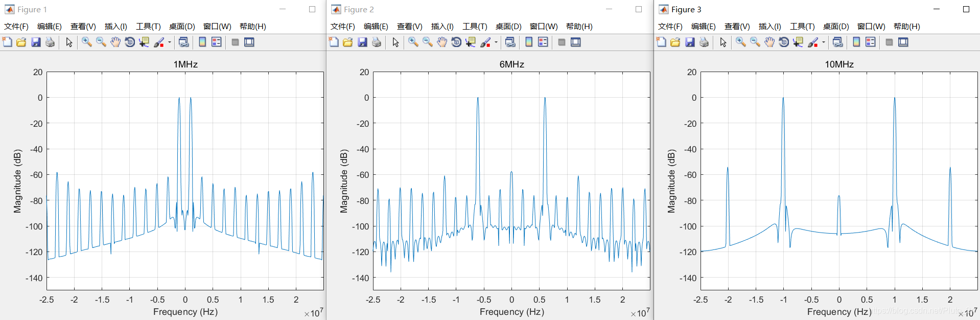This screenshot has width=980, height=320.
Task: Select the 10MHz plot title
Action: [x=839, y=64]
